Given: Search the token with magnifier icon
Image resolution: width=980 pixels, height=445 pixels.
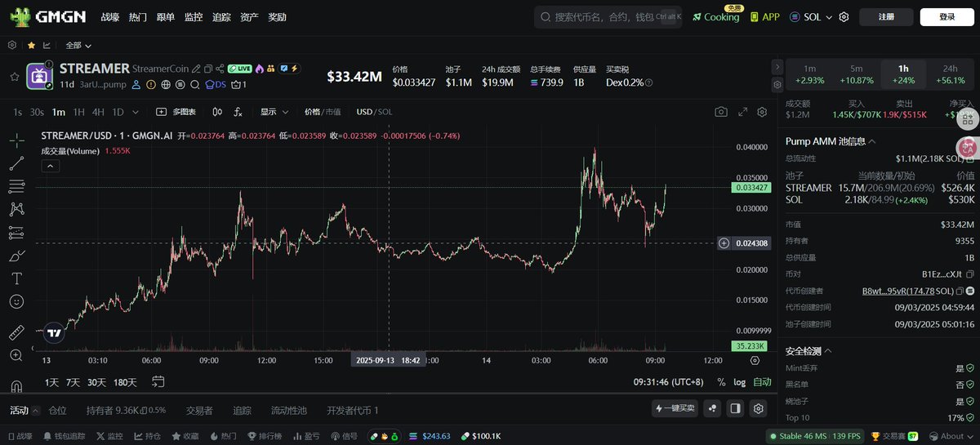Looking at the screenshot, I should point(194,84).
